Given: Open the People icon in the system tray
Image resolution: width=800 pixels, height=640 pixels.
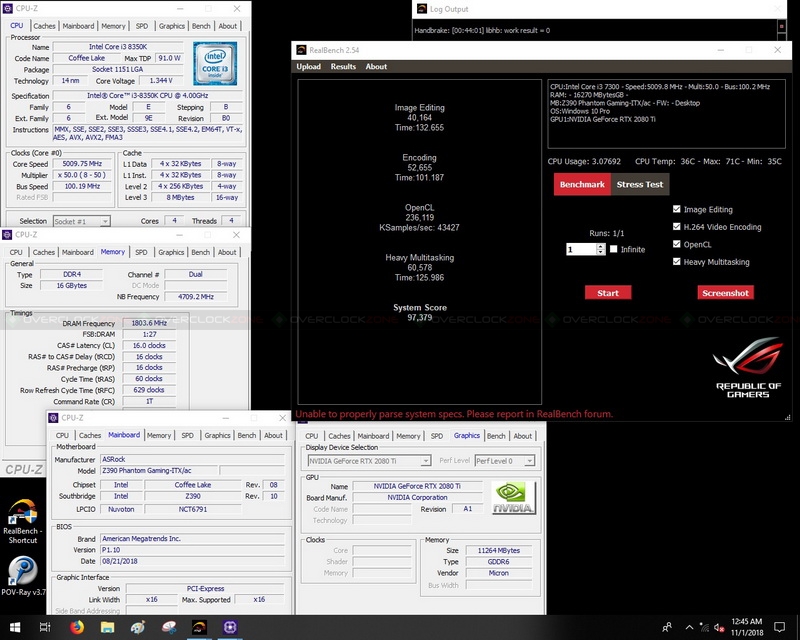Looking at the screenshot, I should (x=667, y=627).
